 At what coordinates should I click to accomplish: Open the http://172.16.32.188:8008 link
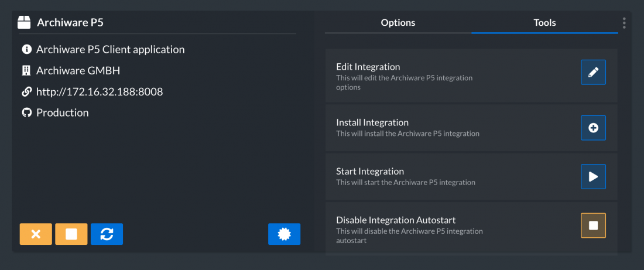tap(100, 91)
